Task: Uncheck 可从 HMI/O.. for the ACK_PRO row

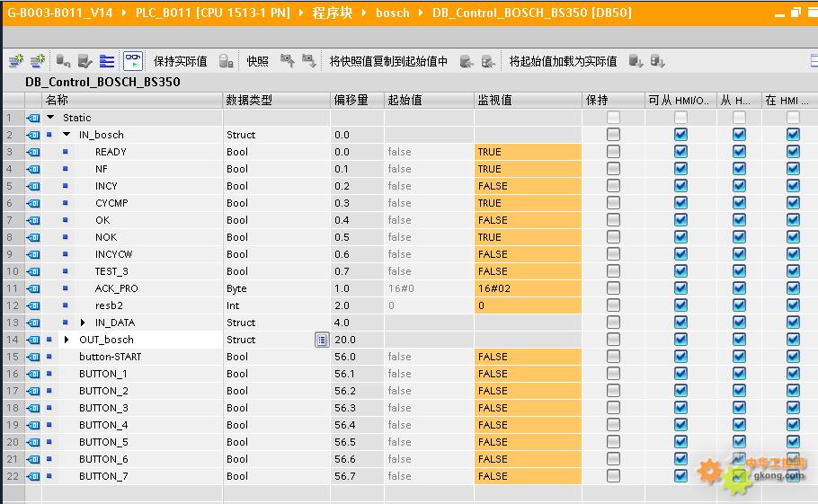Action: 680,288
